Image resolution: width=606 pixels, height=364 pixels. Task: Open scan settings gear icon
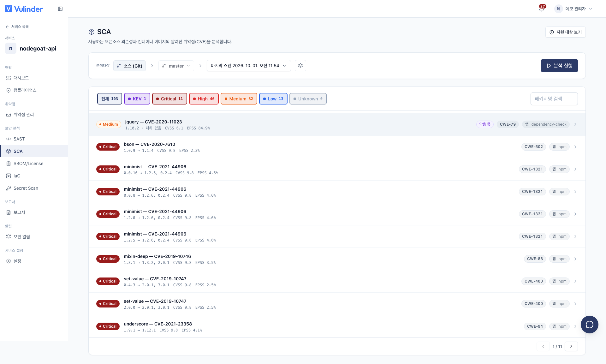tap(300, 66)
